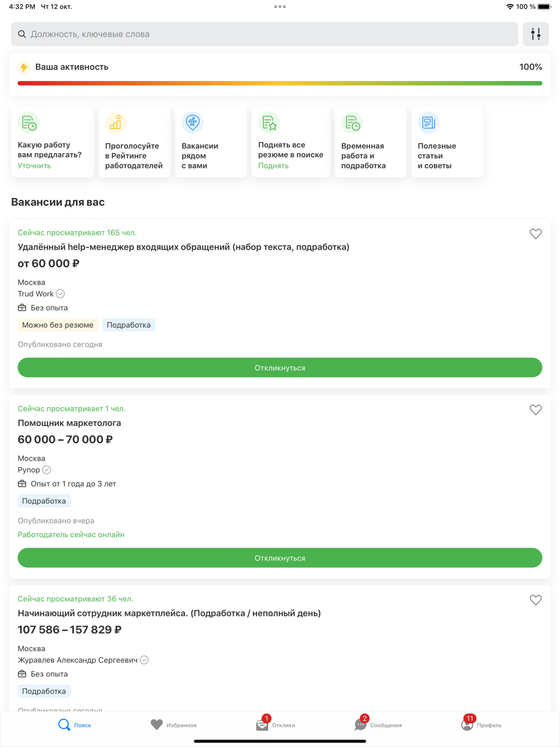This screenshot has width=560, height=747.
Task: Tap 'Сейчас просматривают 36 чел.' text
Action: 76,599
